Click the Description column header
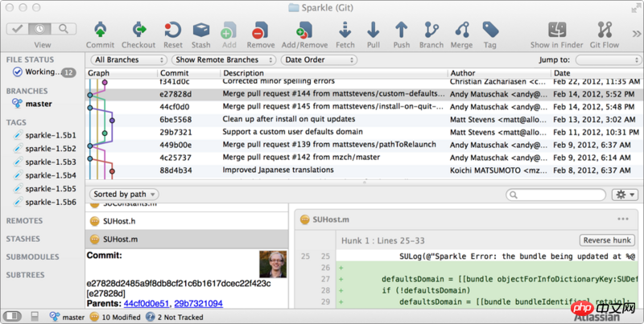 point(334,73)
